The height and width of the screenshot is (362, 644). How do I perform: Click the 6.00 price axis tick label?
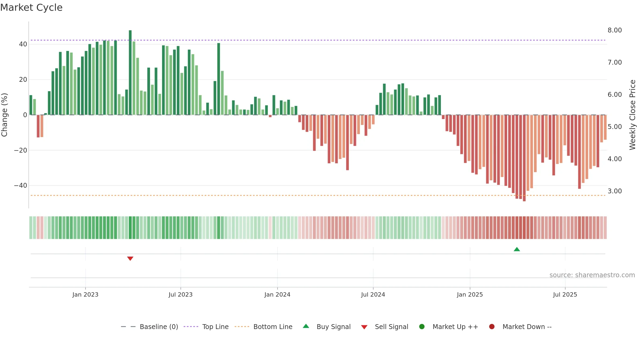coord(615,95)
